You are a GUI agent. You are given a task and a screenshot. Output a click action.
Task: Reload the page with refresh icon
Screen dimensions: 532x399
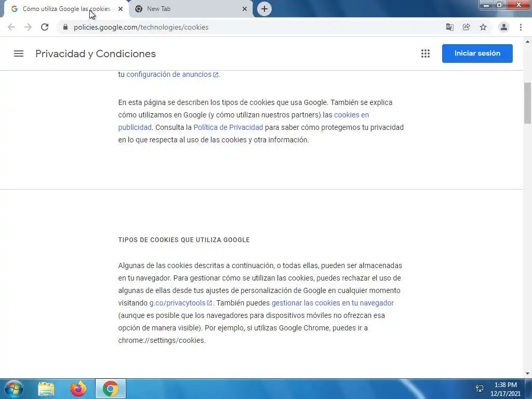pyautogui.click(x=45, y=27)
